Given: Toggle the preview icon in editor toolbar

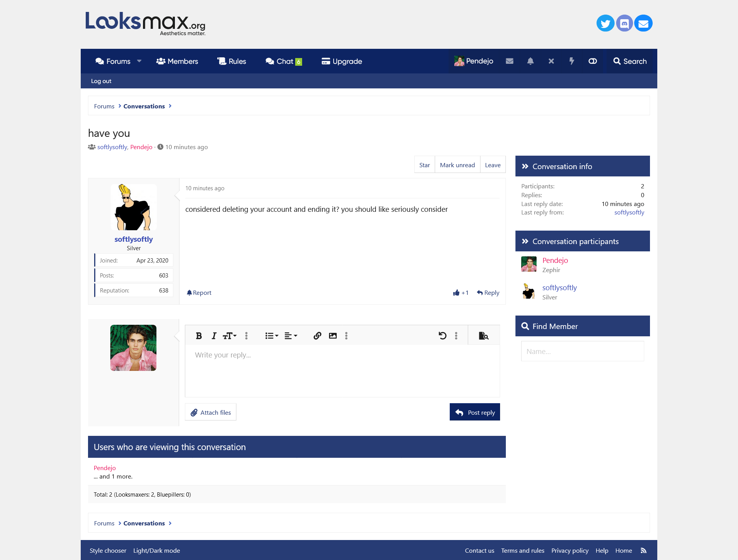Looking at the screenshot, I should pyautogui.click(x=484, y=336).
